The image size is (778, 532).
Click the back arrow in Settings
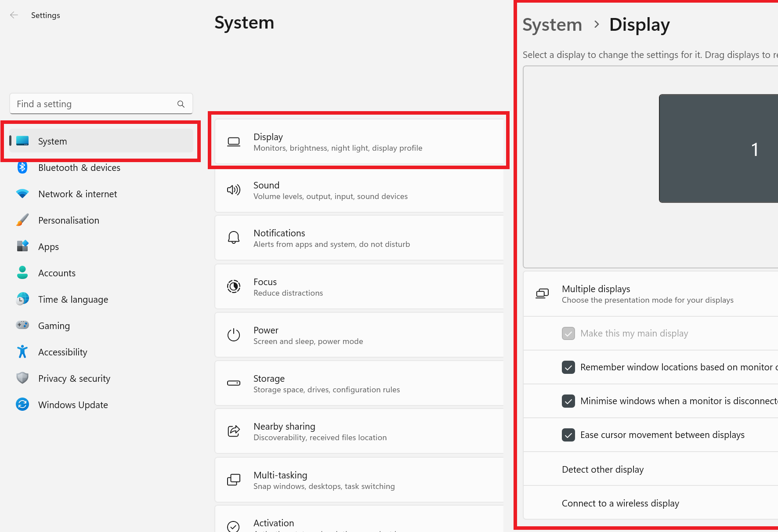coord(14,15)
